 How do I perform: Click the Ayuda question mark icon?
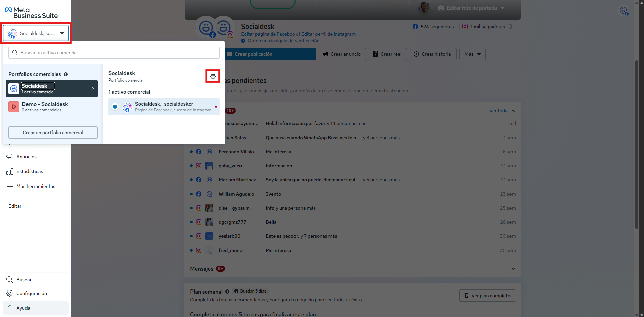[x=10, y=308]
